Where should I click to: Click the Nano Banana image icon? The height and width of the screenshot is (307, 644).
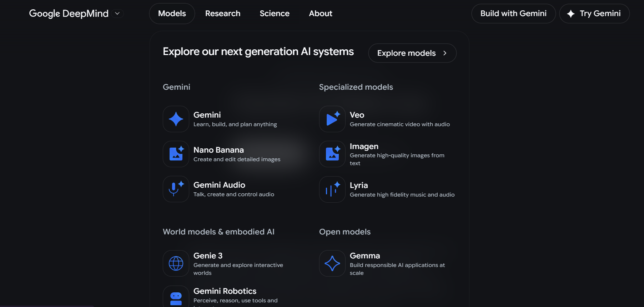coord(176,154)
